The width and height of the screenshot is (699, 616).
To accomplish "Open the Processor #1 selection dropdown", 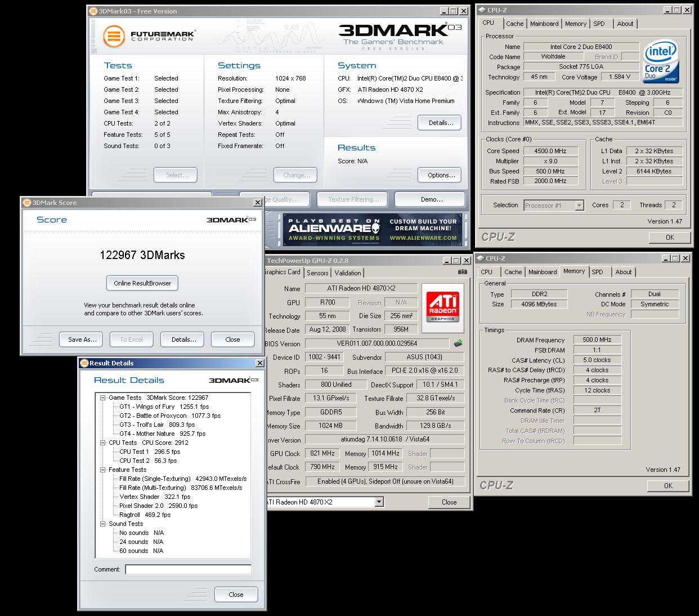I will pyautogui.click(x=579, y=206).
